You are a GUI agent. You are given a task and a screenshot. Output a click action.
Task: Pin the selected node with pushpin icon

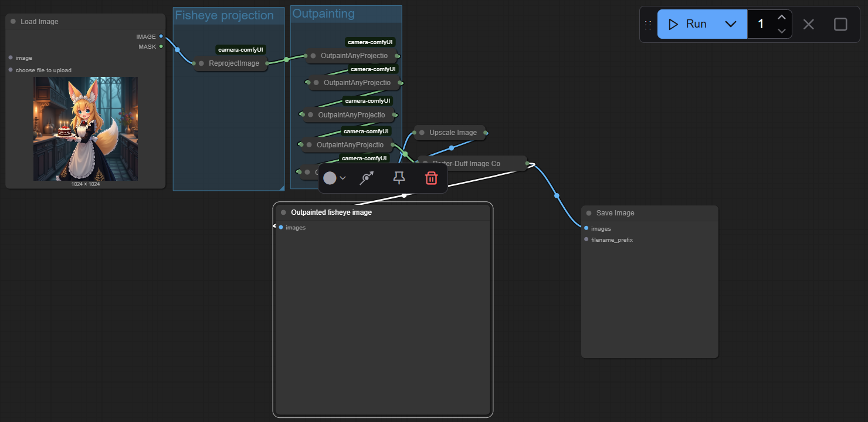pyautogui.click(x=399, y=178)
